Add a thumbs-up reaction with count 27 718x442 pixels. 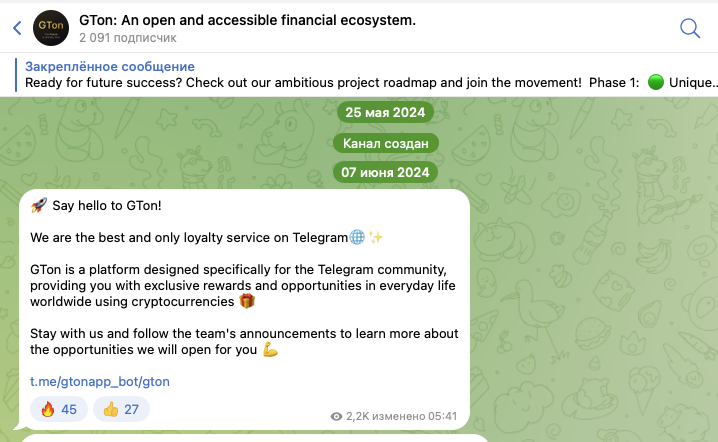coord(121,409)
